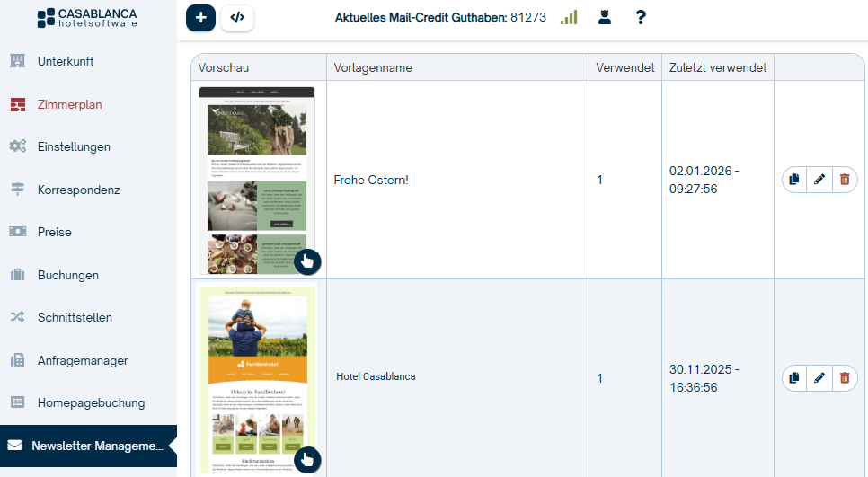868x477 pixels.
Task: Open Unterkunft in the sidebar
Action: (66, 61)
